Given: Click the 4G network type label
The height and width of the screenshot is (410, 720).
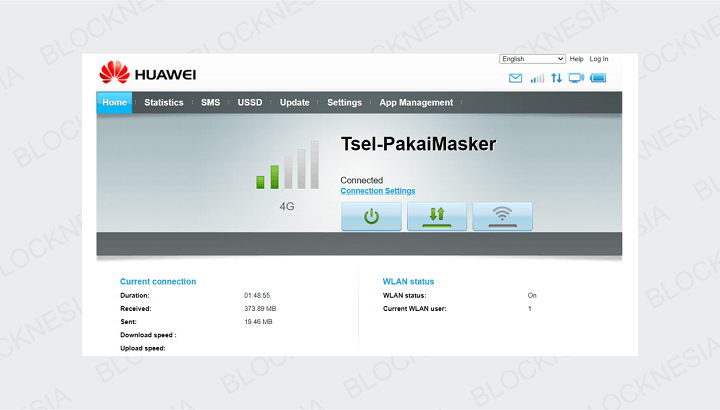Looking at the screenshot, I should click(287, 206).
